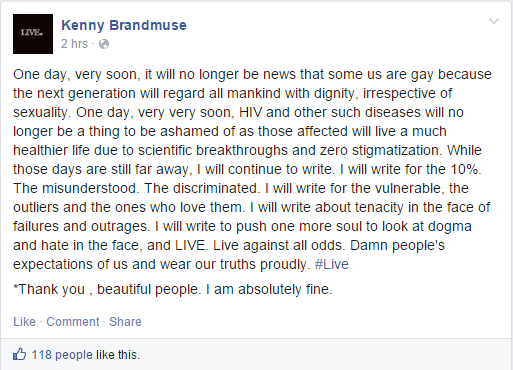Image resolution: width=513 pixels, height=370 pixels.
Task: Click the word 'HIV' in the post
Action: coord(250,112)
